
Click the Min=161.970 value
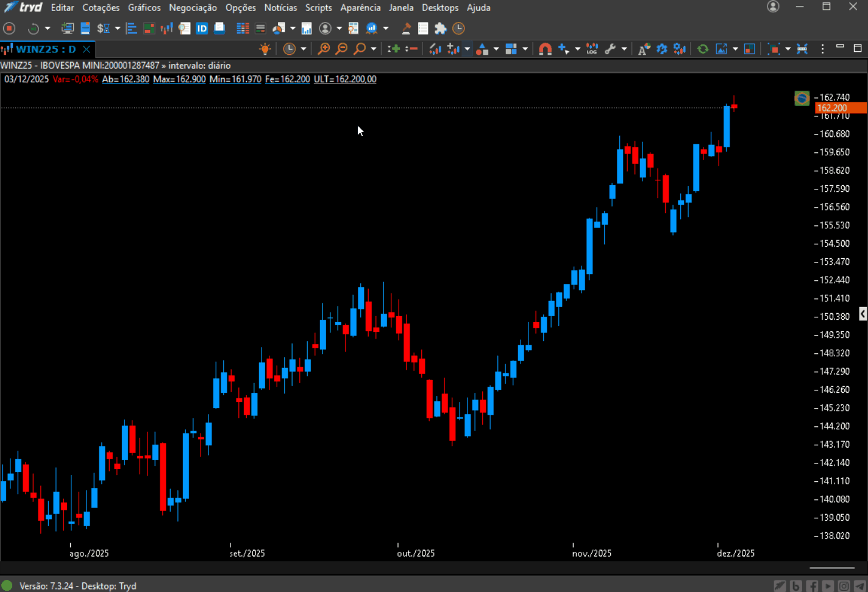[x=235, y=79]
